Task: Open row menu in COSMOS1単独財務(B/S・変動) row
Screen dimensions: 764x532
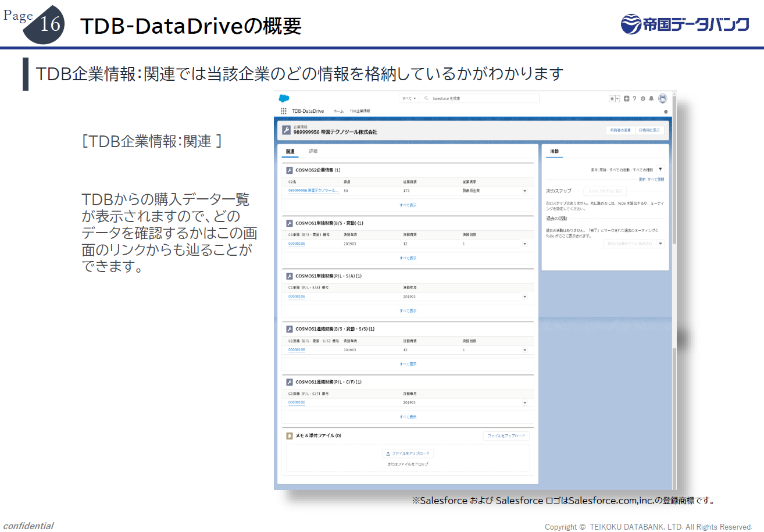Action: pos(524,244)
